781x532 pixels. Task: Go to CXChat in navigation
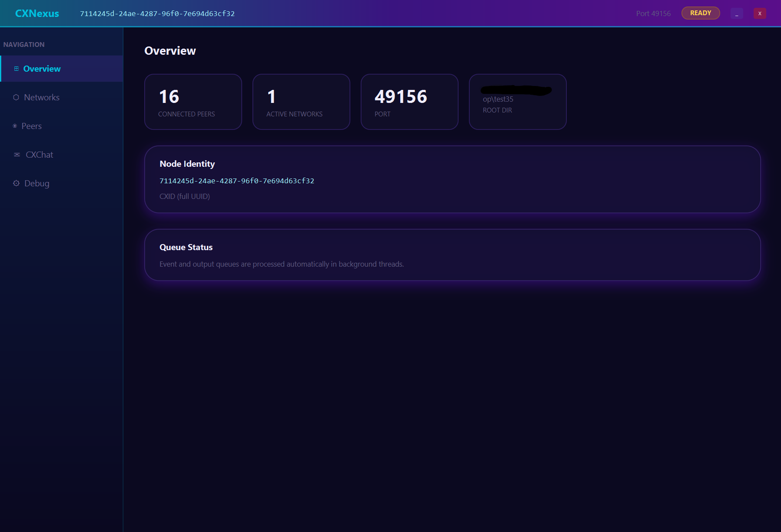click(x=62, y=155)
